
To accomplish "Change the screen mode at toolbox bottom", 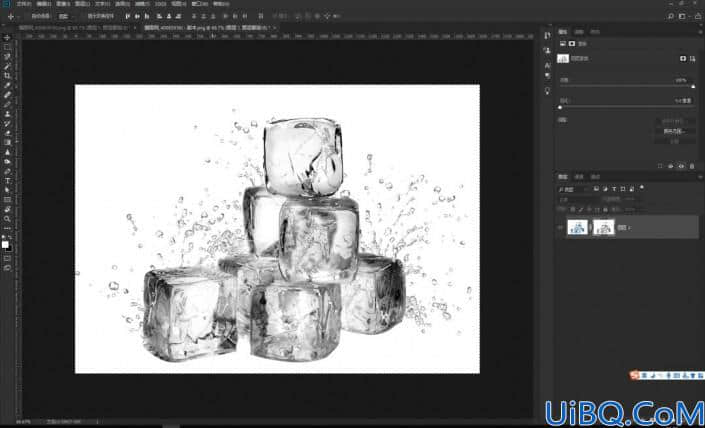I will (7, 268).
